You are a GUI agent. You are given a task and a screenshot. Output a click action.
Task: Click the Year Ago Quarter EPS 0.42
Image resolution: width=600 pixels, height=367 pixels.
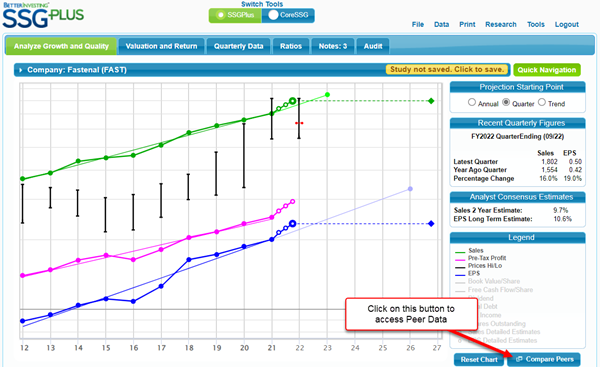[575, 170]
